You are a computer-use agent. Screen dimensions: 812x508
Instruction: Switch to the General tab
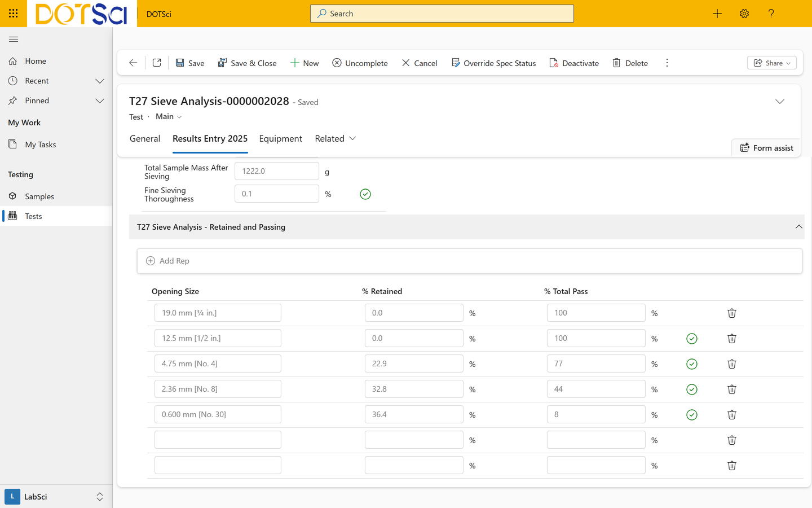(145, 139)
